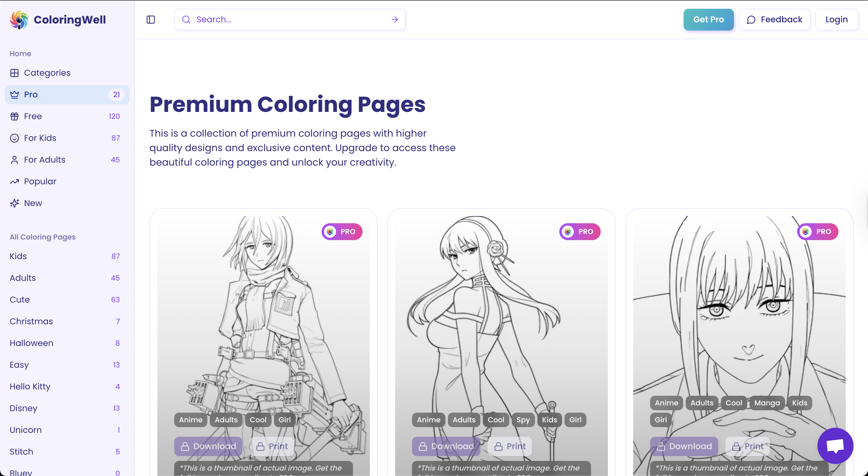Focus the Search input field

tap(290, 20)
